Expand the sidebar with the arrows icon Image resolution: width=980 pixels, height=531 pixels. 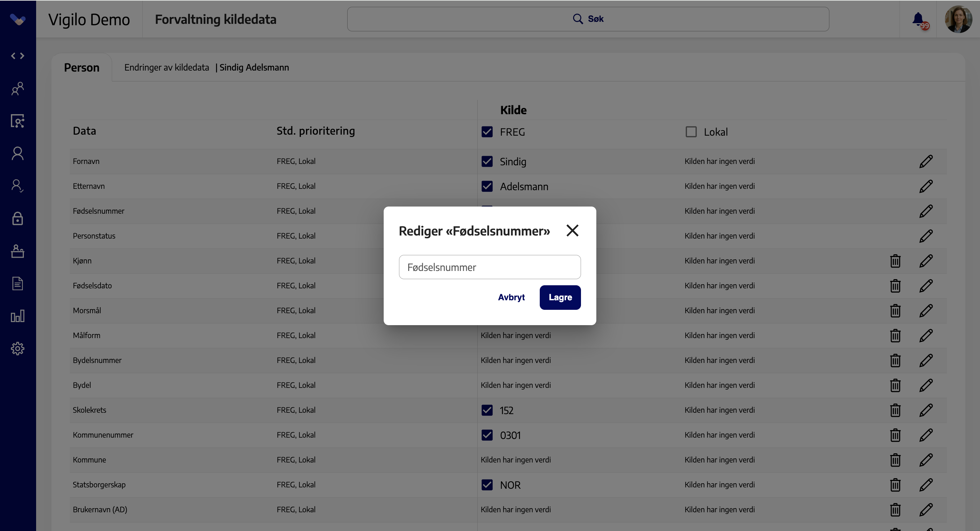coord(17,56)
